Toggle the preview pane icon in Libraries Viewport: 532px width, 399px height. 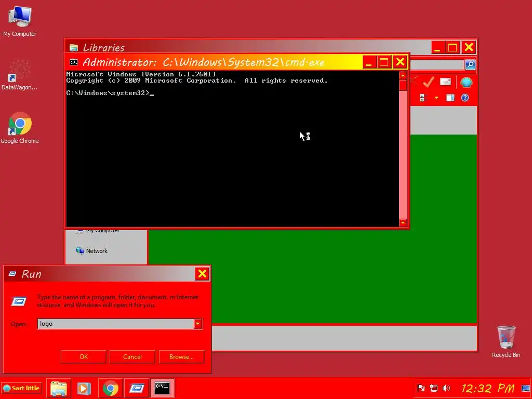pyautogui.click(x=450, y=98)
